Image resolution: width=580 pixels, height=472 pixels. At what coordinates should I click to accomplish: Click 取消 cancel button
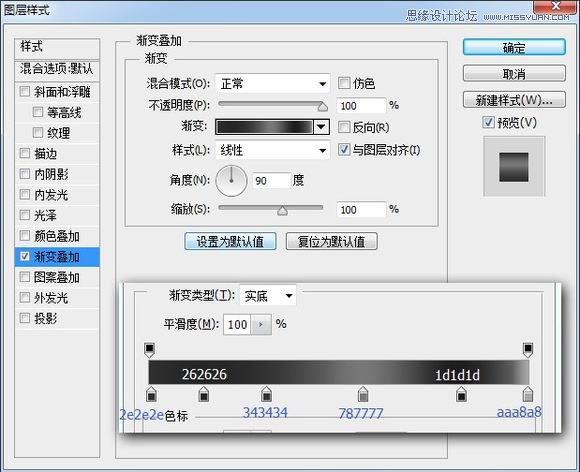click(x=514, y=74)
